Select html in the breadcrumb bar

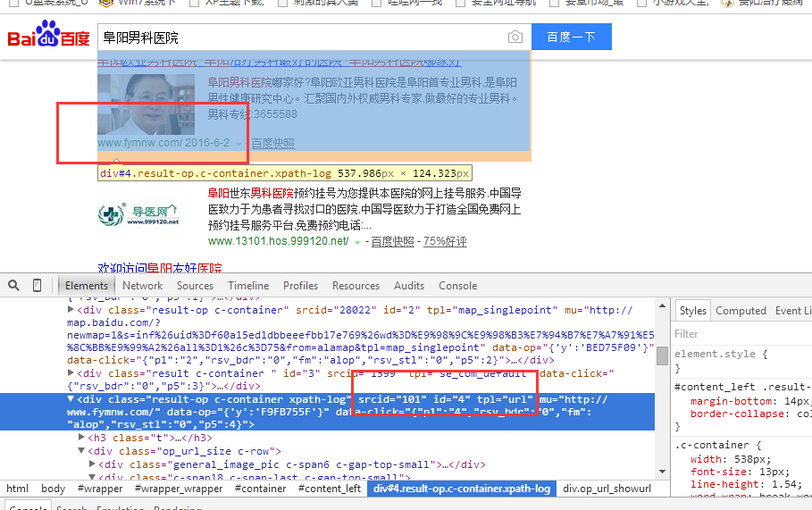tap(18, 489)
